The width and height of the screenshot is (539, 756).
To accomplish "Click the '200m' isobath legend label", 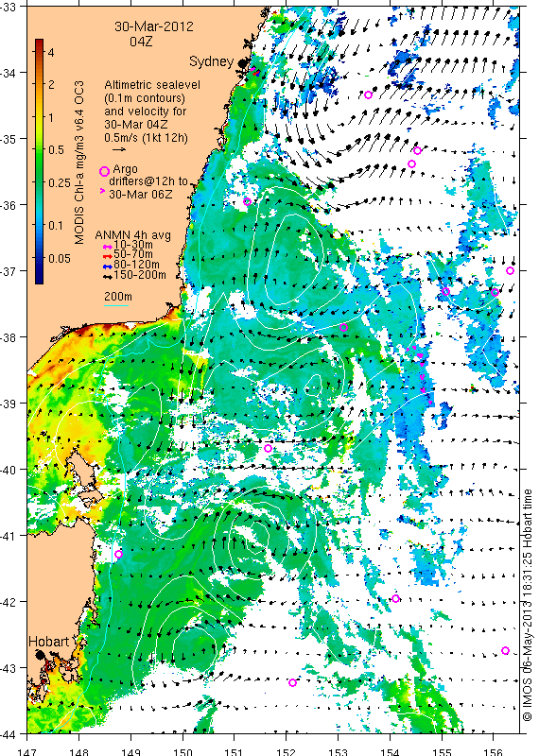I will (x=118, y=297).
